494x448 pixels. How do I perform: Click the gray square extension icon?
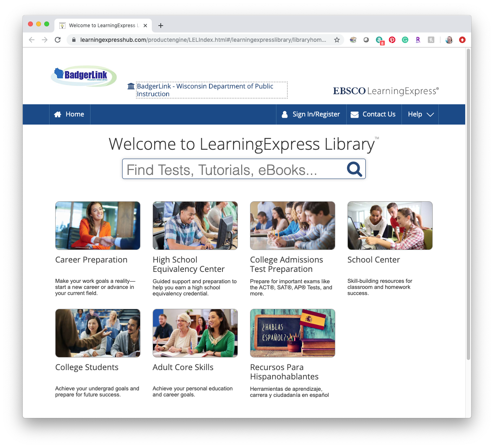[431, 40]
